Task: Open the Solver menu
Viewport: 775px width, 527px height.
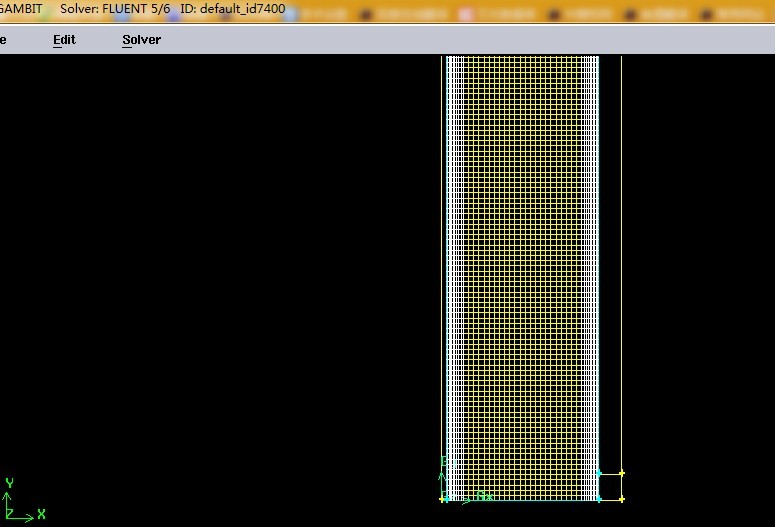Action: point(141,40)
